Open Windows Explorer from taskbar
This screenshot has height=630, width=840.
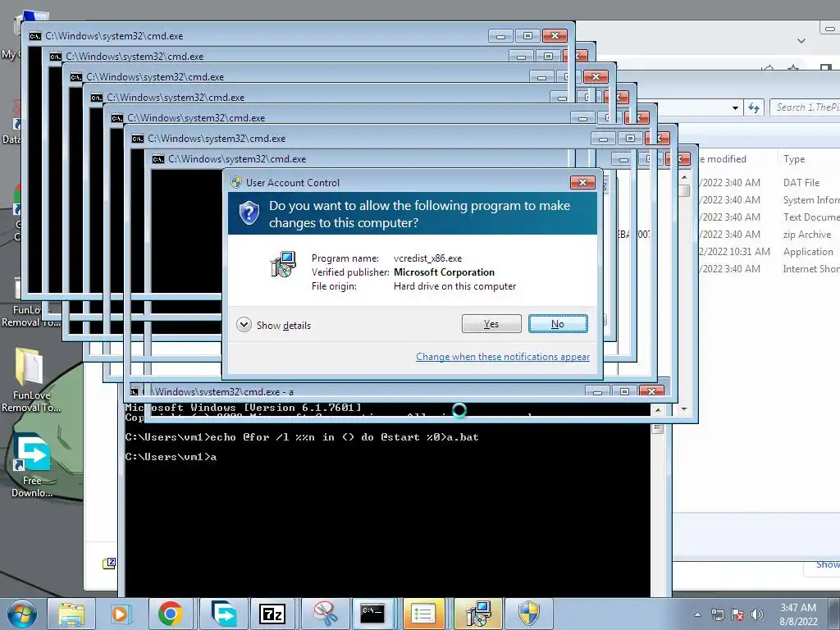point(71,614)
